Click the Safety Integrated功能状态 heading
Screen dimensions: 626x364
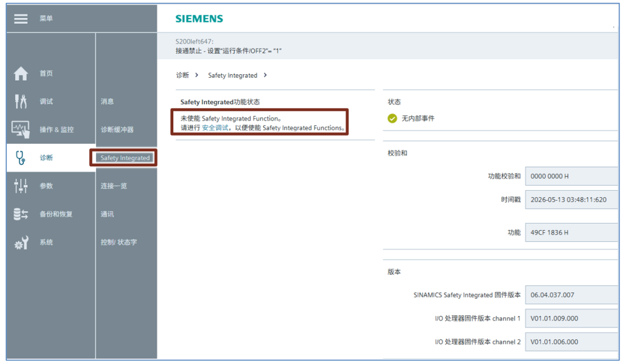[220, 102]
